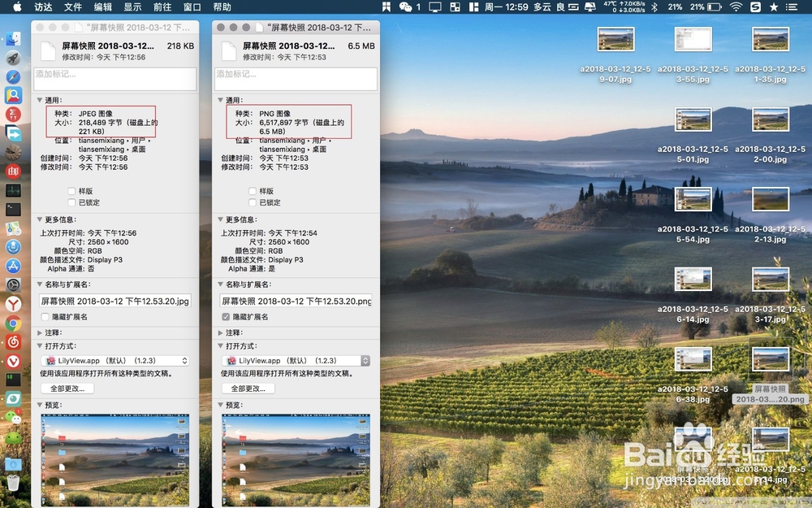
Task: Click the filename field ending .png
Action: click(x=296, y=302)
